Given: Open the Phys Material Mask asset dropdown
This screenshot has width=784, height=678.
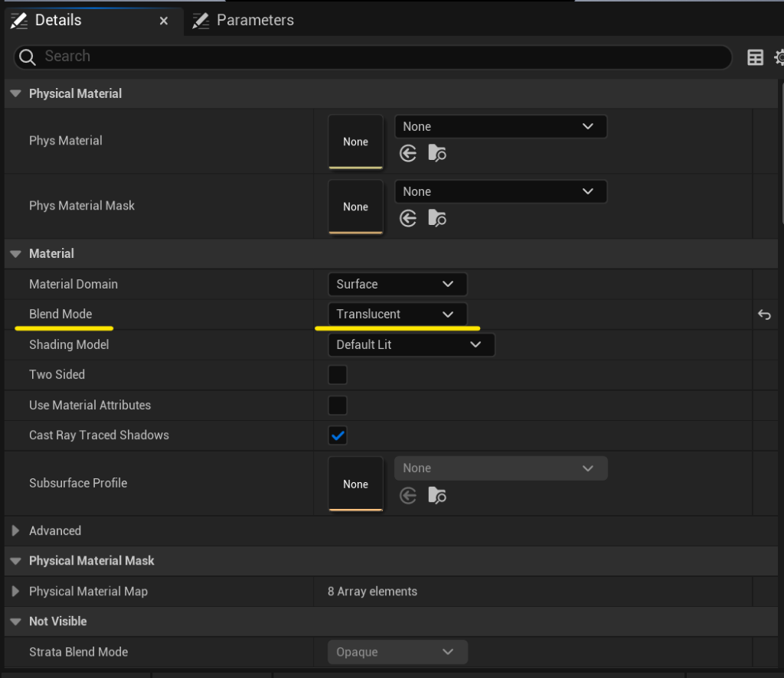Looking at the screenshot, I should 501,191.
